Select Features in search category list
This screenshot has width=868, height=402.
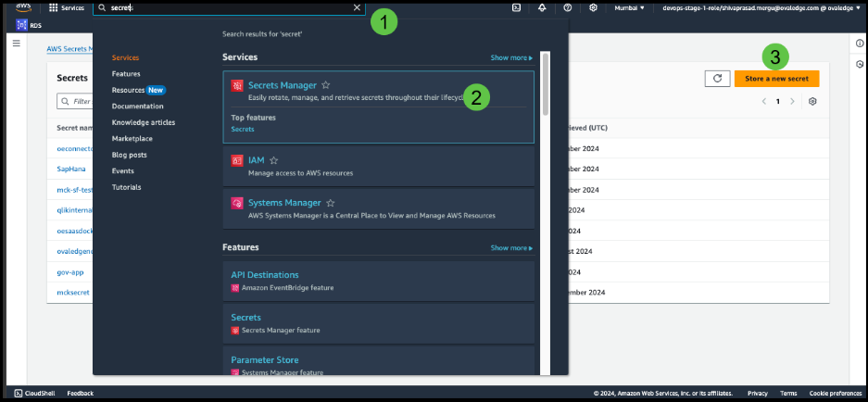point(127,74)
